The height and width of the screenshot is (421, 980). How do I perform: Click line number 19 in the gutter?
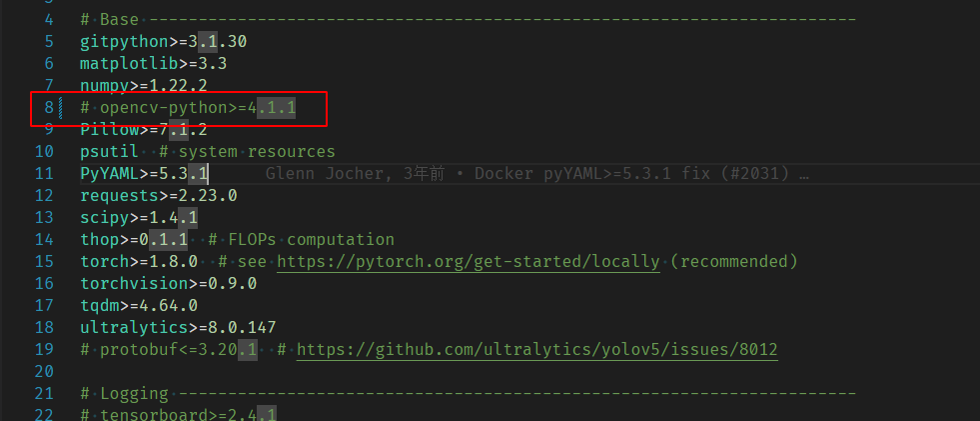click(44, 350)
